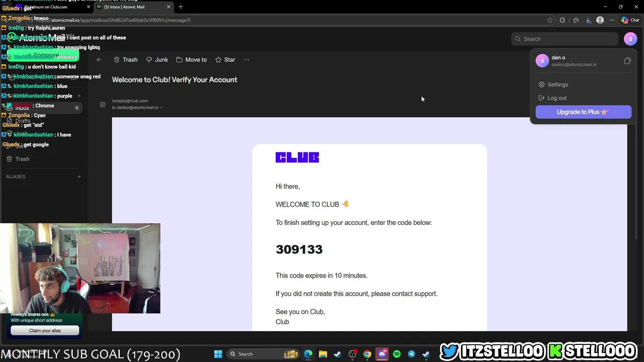644x362 pixels.
Task: Click the Club logo in the email
Action: [x=297, y=157]
